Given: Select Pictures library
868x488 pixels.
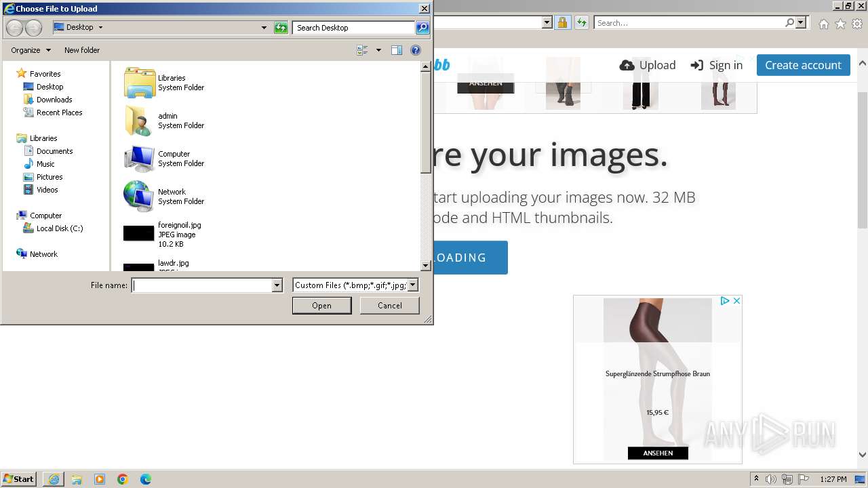Looking at the screenshot, I should pyautogui.click(x=50, y=177).
